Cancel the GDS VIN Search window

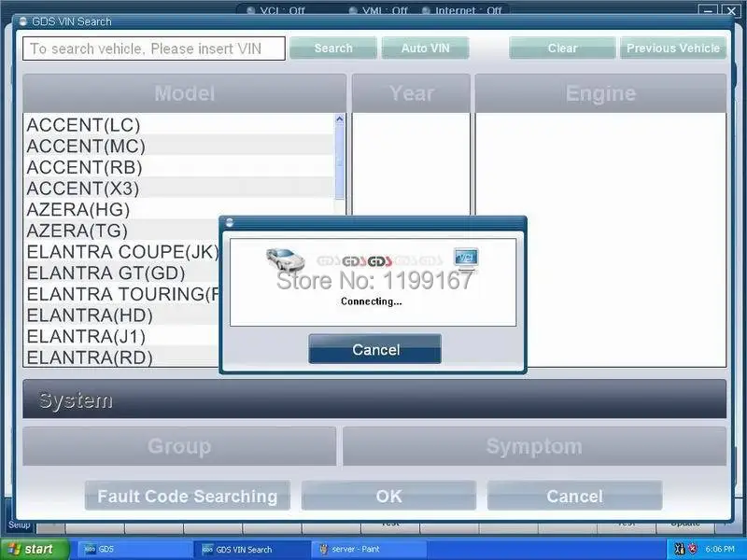click(574, 496)
